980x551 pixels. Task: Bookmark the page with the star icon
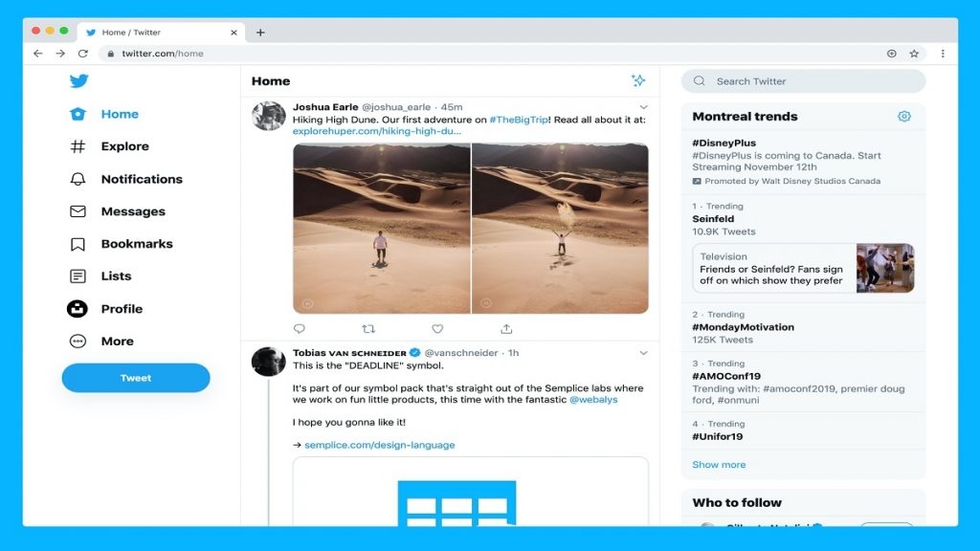pos(914,54)
